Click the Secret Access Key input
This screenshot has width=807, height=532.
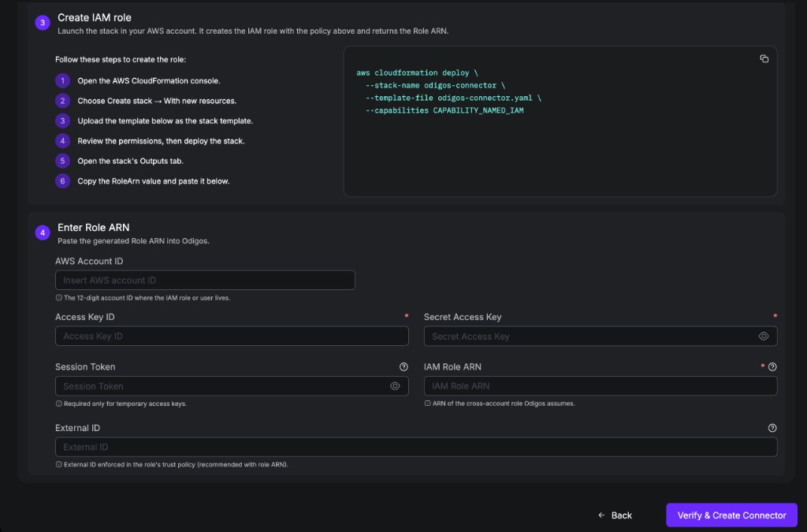[x=600, y=336]
